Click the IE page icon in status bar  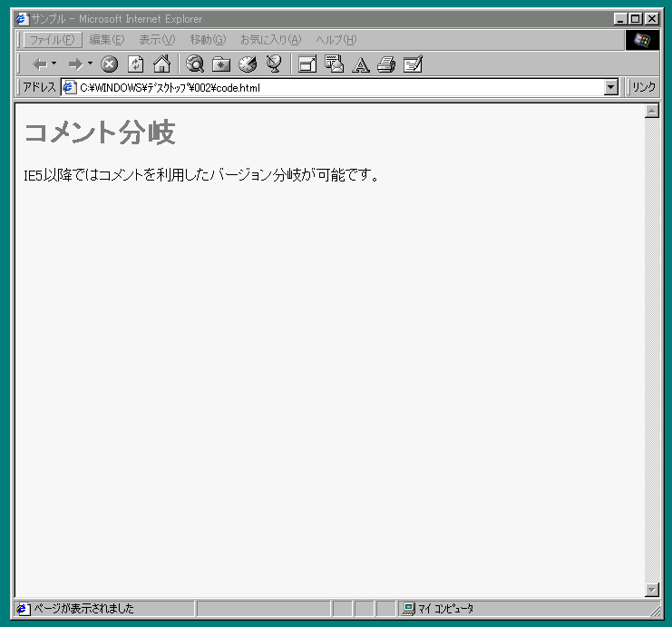click(x=24, y=609)
